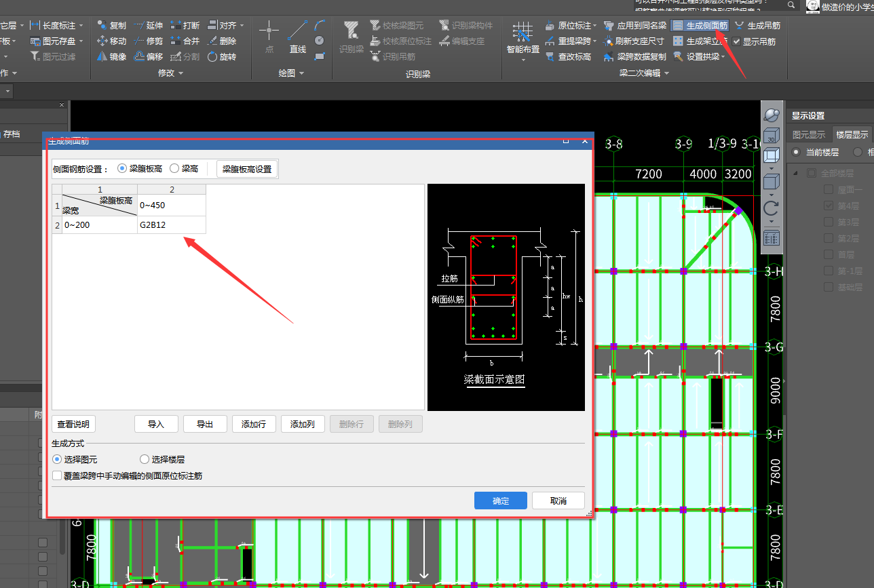
Task: Click 梁跨数据复制 in ribbon
Action: (x=635, y=56)
